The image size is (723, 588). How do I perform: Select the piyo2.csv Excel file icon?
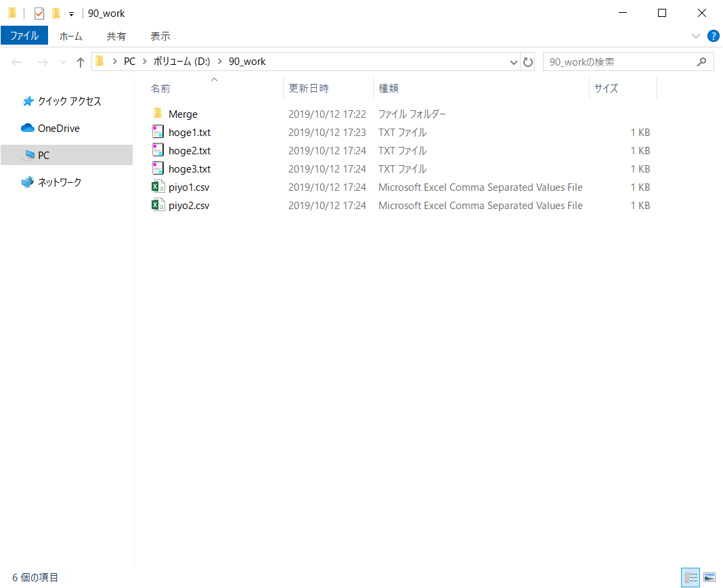pyautogui.click(x=158, y=206)
